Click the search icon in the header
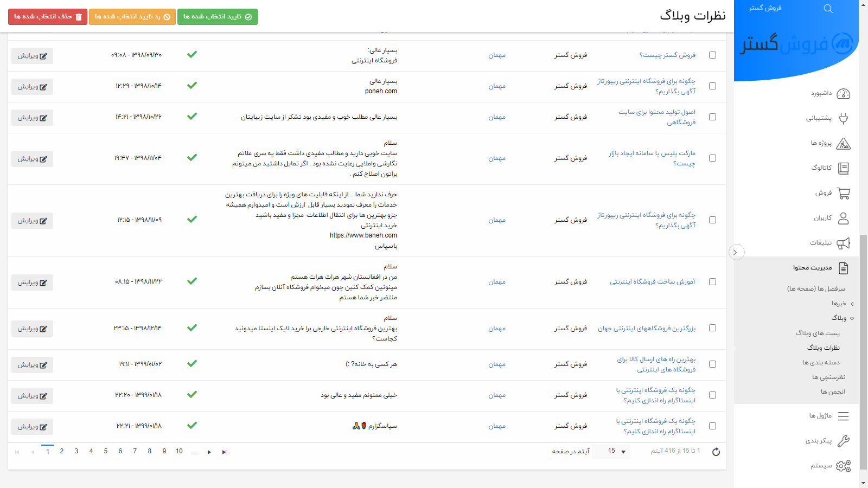Viewport: 868px width, 488px height. point(828,9)
